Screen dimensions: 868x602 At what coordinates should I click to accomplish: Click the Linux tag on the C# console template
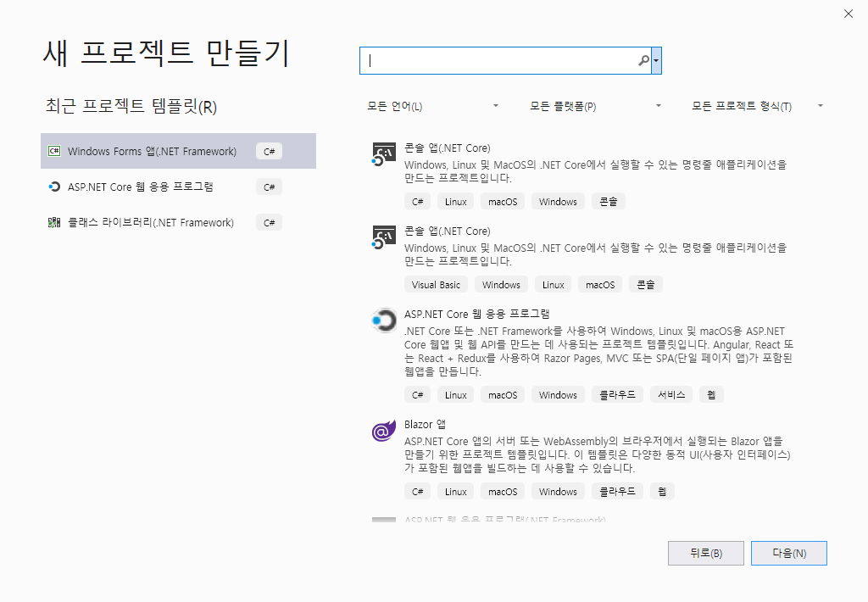coord(455,202)
